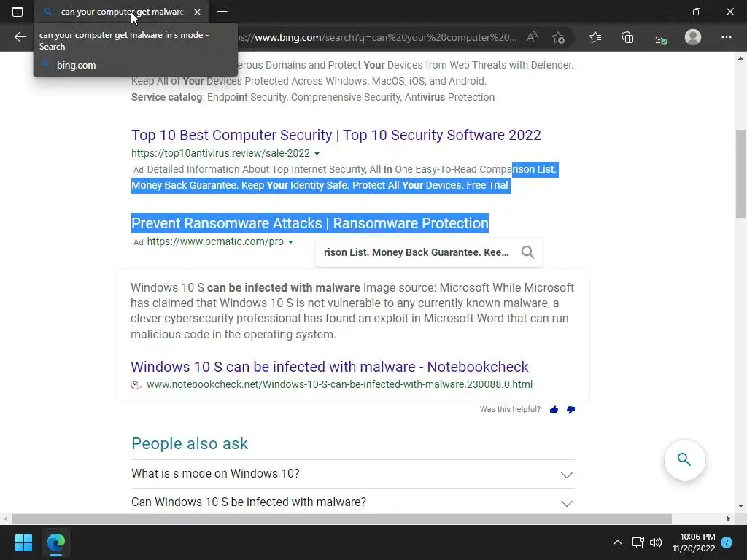Viewport: 747px width, 560px height.
Task: Open the Downloads icon
Action: 660,38
